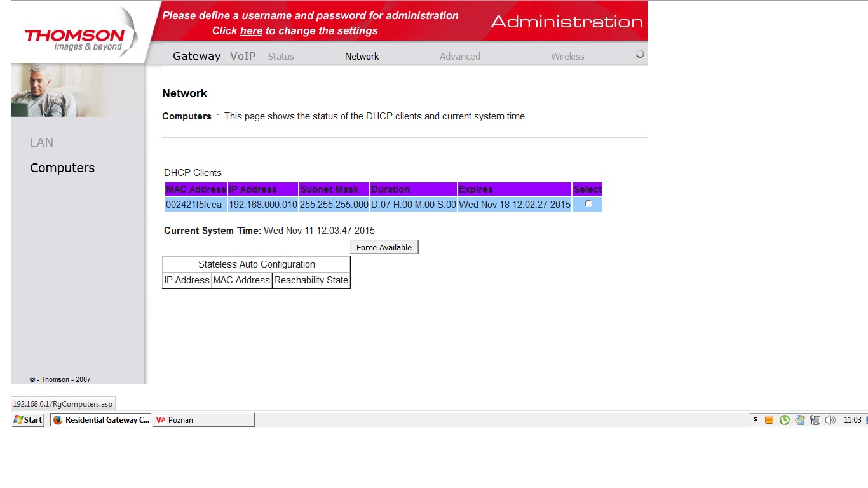Click the page loading spinner icon

pos(639,55)
